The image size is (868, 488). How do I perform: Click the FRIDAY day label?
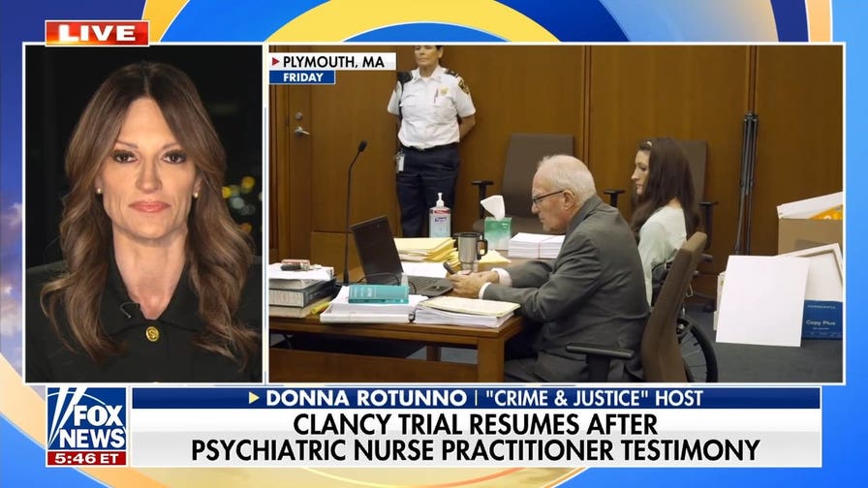(x=302, y=77)
